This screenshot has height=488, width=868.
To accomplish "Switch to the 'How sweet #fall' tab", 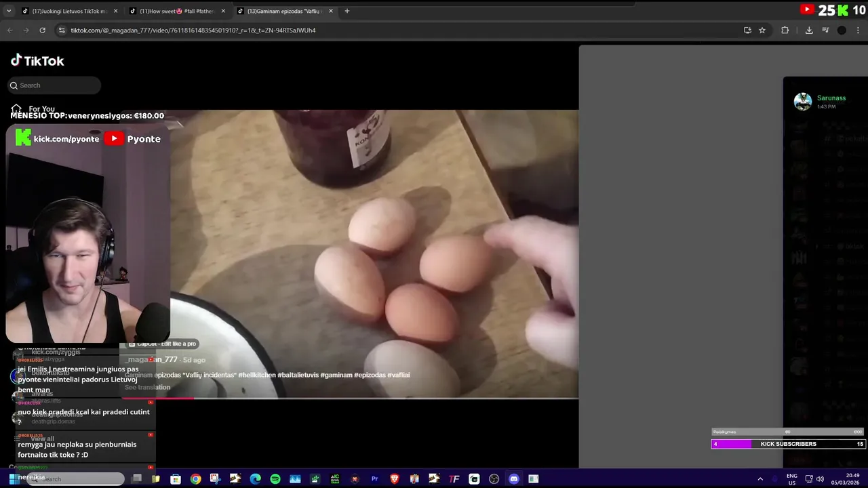I will (176, 11).
